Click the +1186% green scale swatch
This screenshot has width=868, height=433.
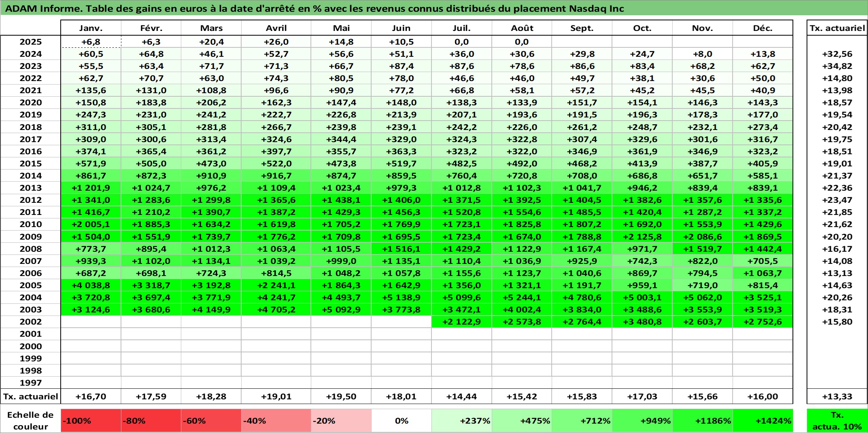[x=702, y=421]
